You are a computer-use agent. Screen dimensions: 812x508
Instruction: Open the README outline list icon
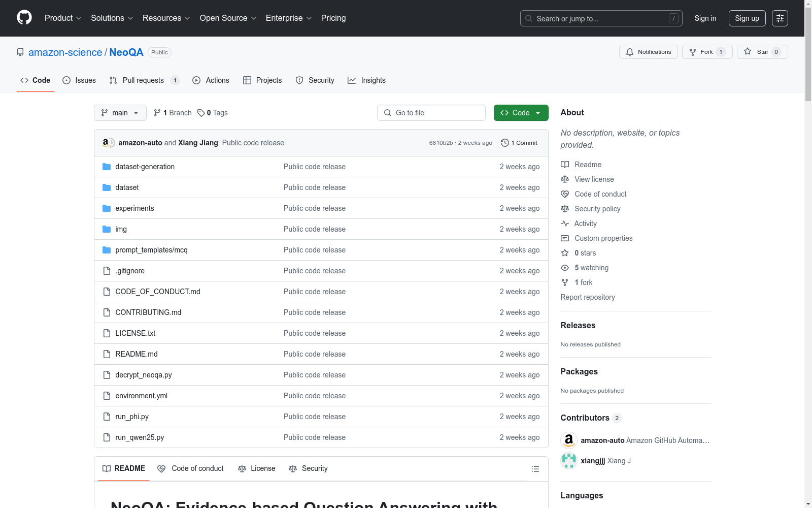[x=535, y=469]
